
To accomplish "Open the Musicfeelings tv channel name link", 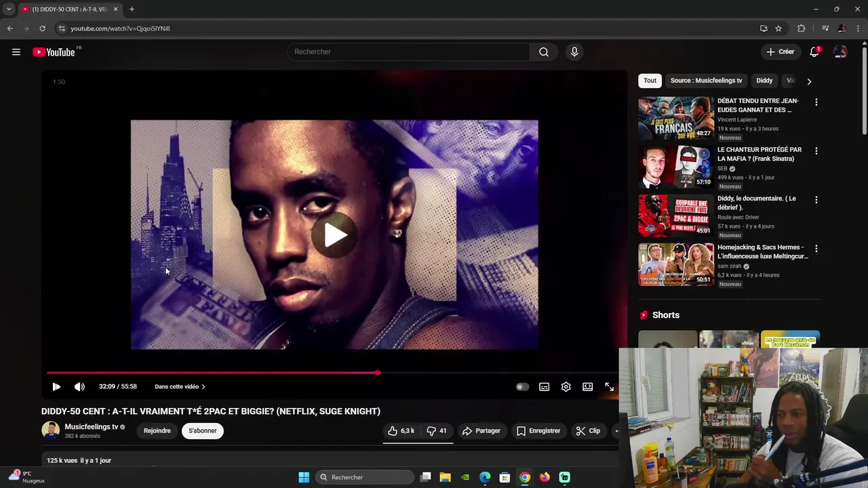I will (92, 427).
